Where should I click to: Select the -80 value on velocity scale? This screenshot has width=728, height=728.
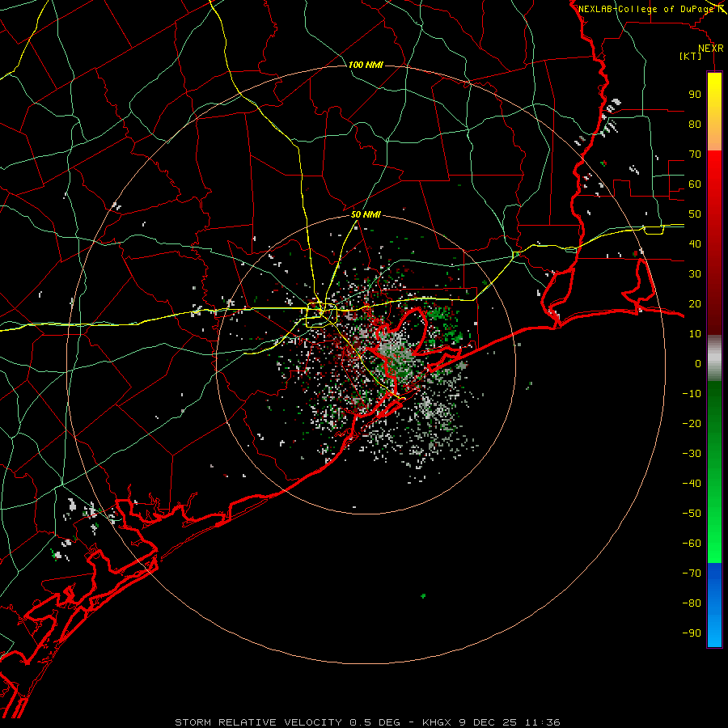point(692,603)
